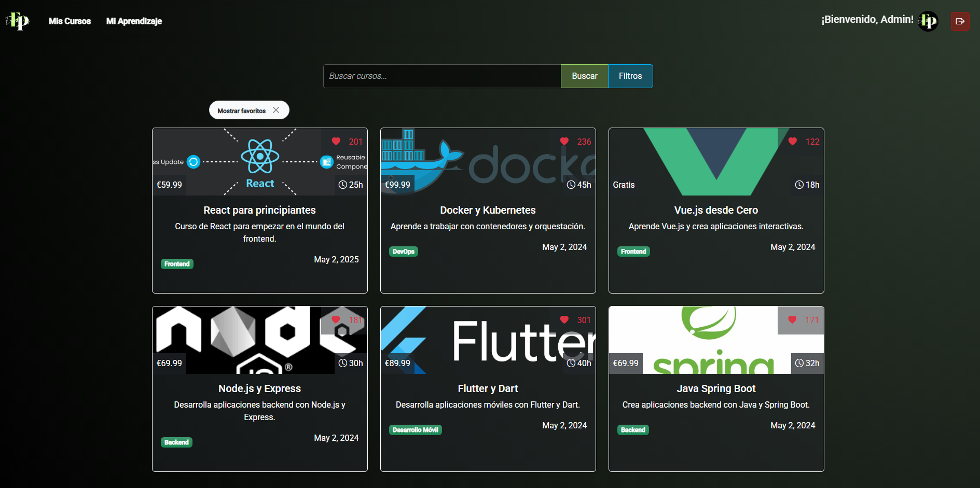
Task: Toggle favorite heart on Vue.js desde Cero
Action: click(793, 142)
